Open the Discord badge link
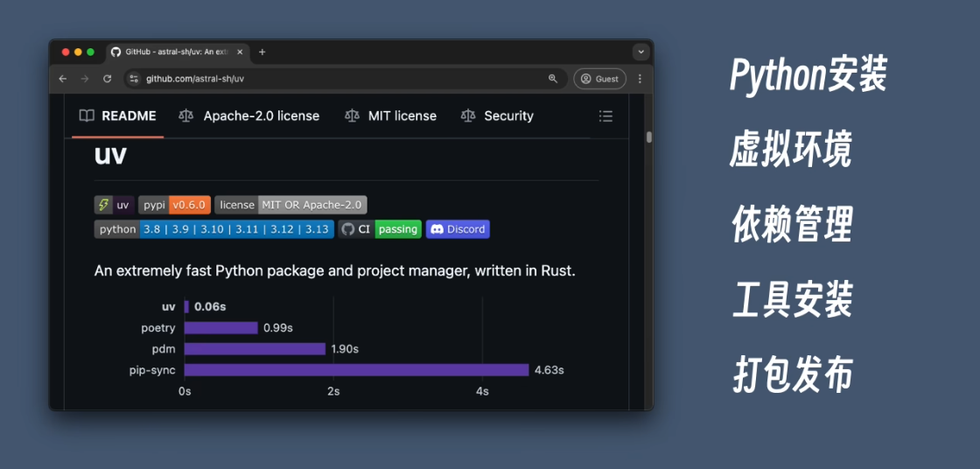This screenshot has height=469, width=980. 458,229
